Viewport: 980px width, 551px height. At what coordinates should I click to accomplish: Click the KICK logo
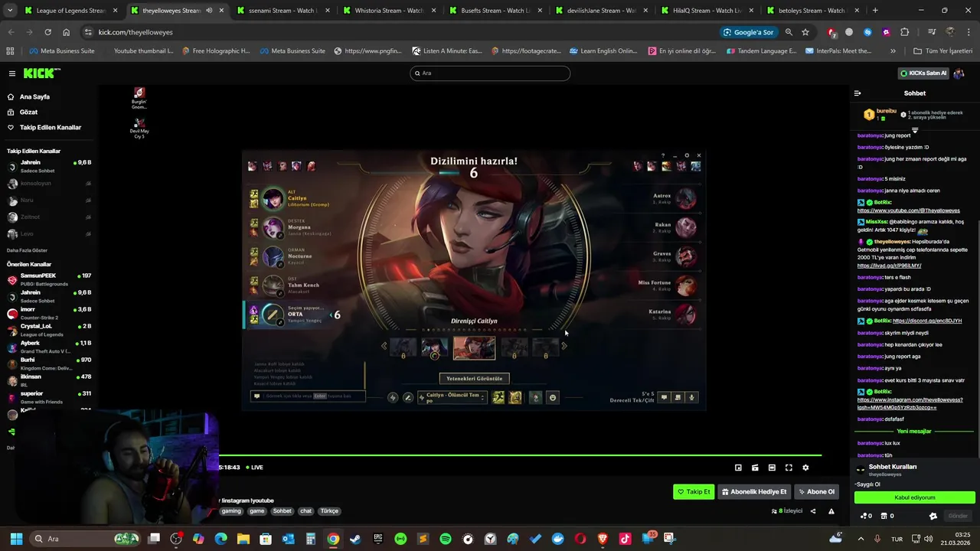coord(41,73)
